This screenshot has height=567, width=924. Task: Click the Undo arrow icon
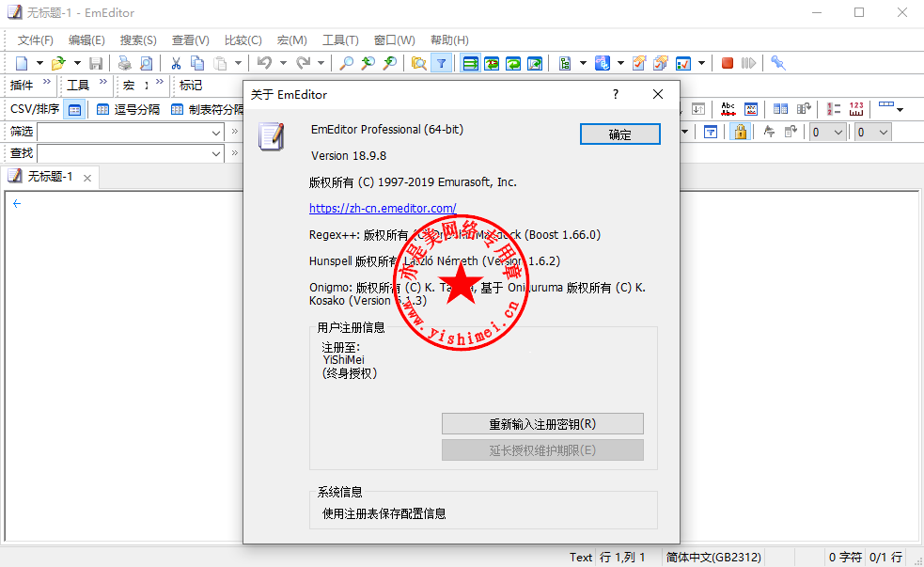[264, 63]
